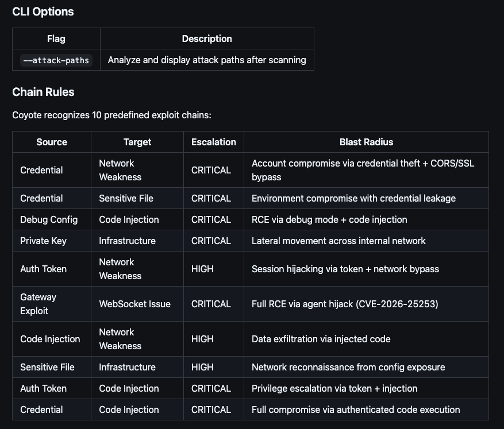Click "CRITICAL" in the Debug Config row
504x429 pixels.
coord(211,219)
